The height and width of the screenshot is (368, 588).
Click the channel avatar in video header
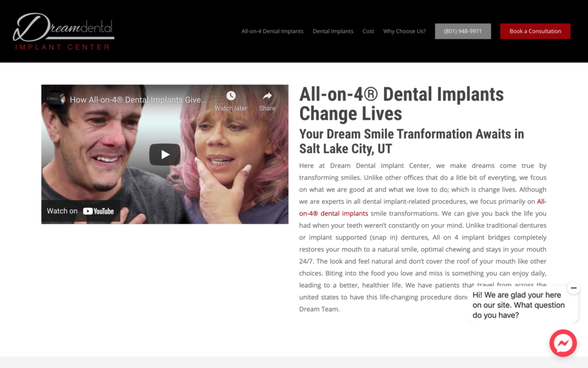click(x=56, y=99)
